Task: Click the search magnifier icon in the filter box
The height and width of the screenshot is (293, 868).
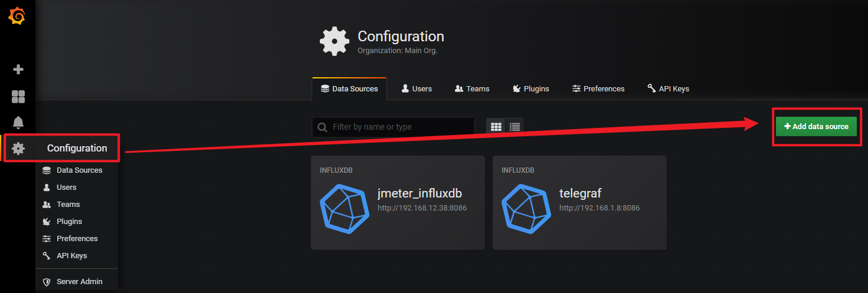Action: pos(322,127)
